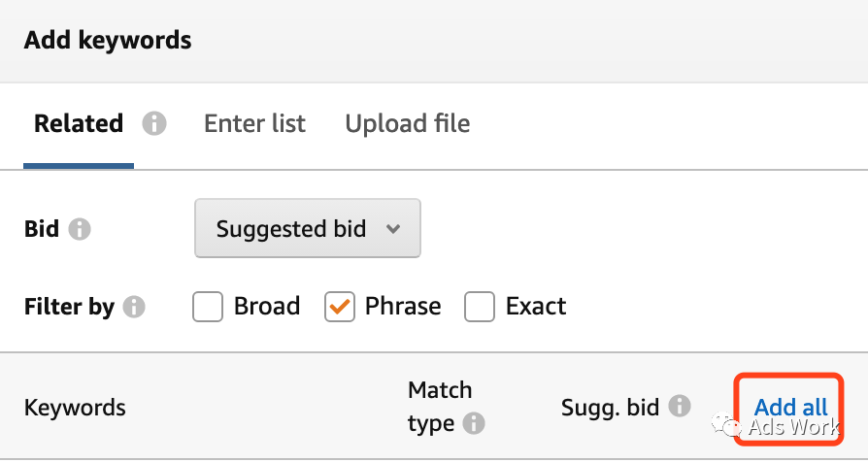Click the Match type column header text

tap(440, 407)
